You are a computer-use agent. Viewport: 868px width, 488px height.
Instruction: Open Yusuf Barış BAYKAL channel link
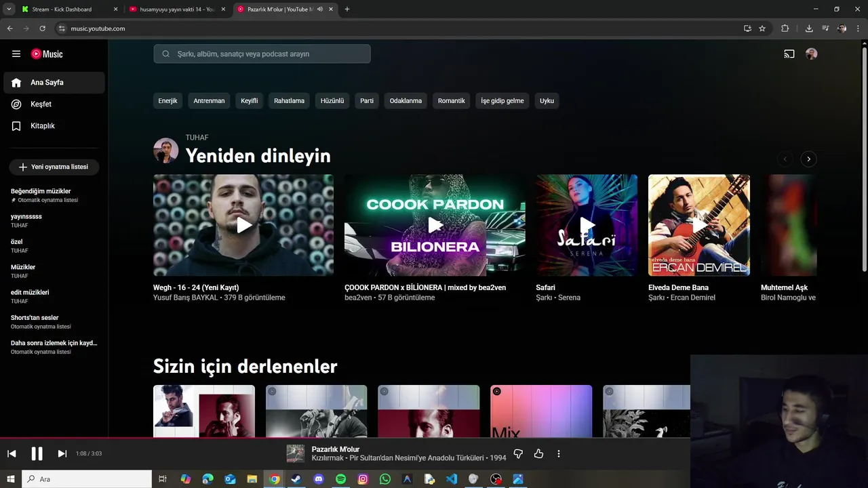(x=185, y=298)
